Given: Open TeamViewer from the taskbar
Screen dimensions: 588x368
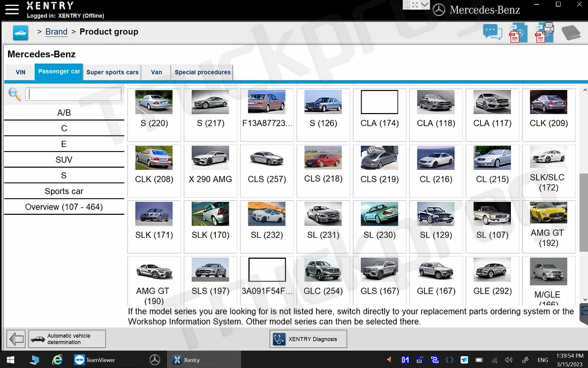Looking at the screenshot, I should [x=94, y=360].
